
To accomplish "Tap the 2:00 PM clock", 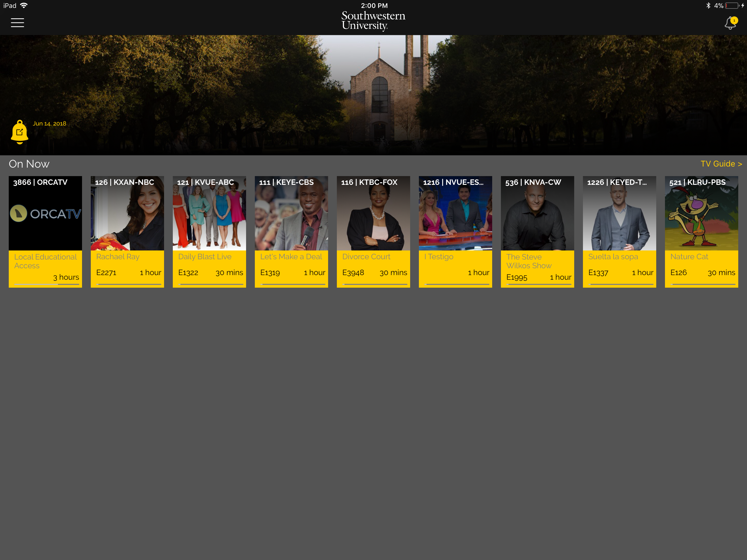I will tap(374, 5).
